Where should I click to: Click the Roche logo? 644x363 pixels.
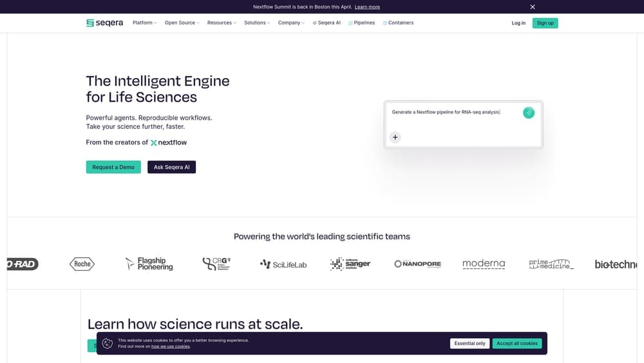(82, 264)
